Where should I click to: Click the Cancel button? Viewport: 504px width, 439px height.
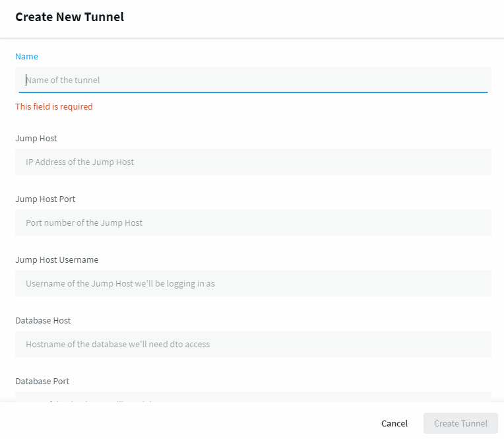(x=394, y=423)
